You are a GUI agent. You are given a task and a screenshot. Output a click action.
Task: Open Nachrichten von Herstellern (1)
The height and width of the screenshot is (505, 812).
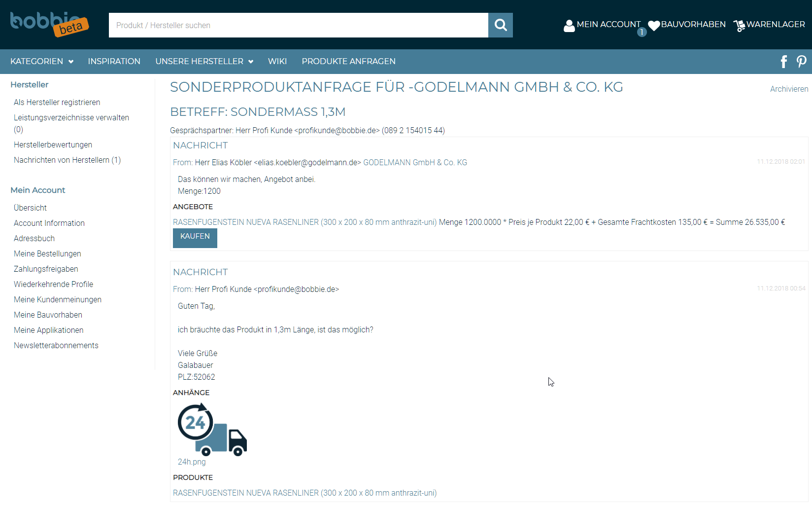68,160
